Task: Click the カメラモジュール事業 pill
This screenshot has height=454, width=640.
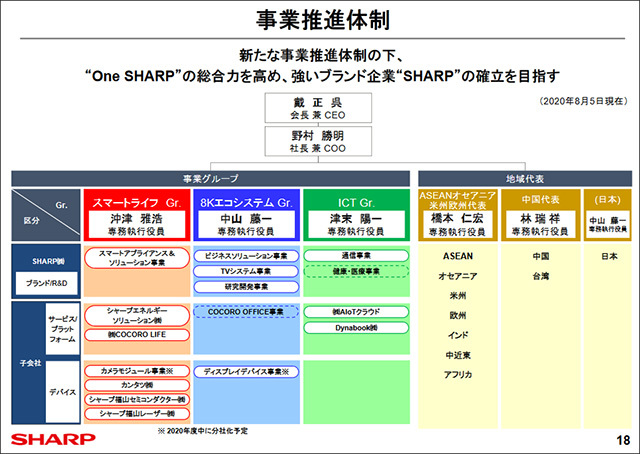Action: pos(137,371)
